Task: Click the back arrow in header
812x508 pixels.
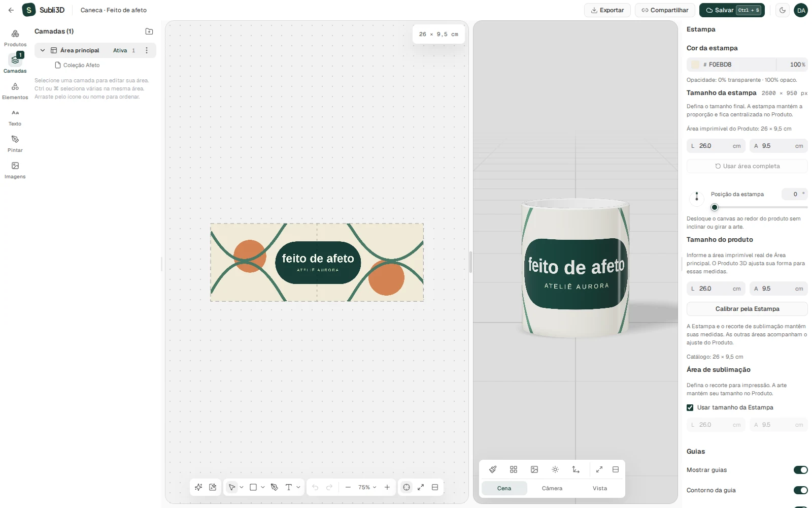Action: click(x=11, y=10)
